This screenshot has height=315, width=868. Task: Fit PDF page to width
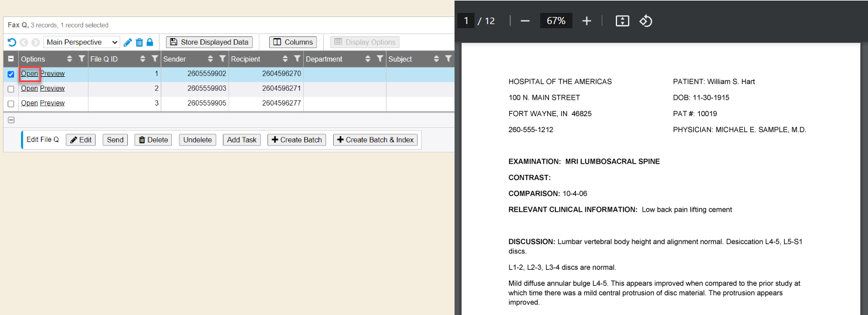tap(622, 21)
